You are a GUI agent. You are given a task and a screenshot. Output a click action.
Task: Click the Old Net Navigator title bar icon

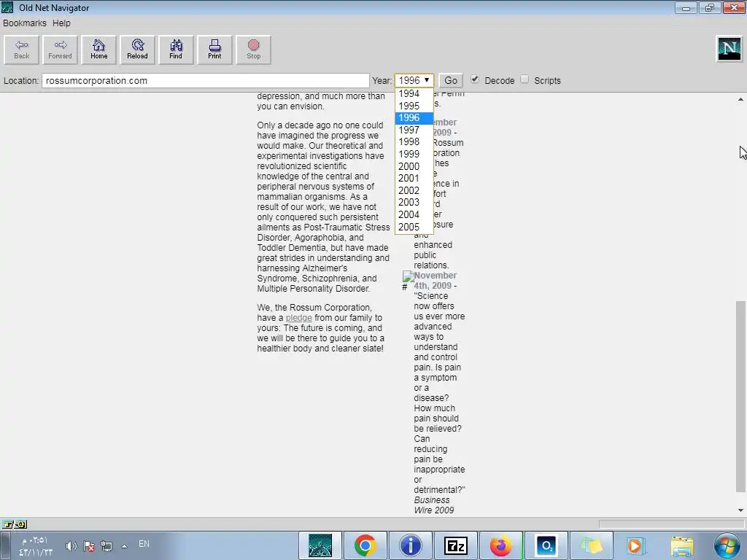7,7
